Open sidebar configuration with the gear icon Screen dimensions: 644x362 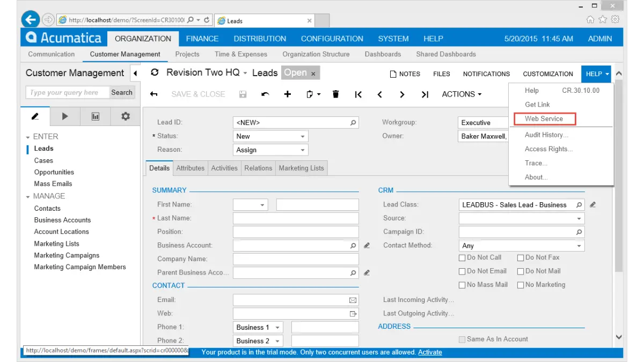click(x=127, y=116)
